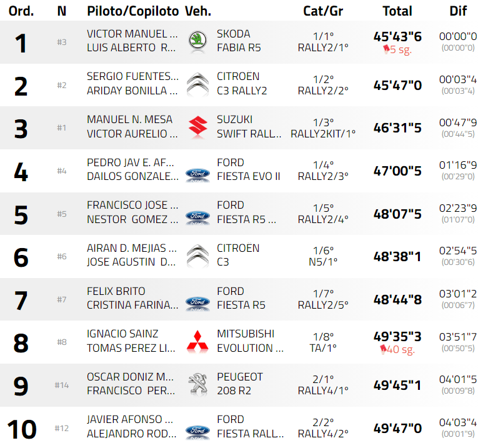
Task: Click the Dif column header
Action: point(458,11)
